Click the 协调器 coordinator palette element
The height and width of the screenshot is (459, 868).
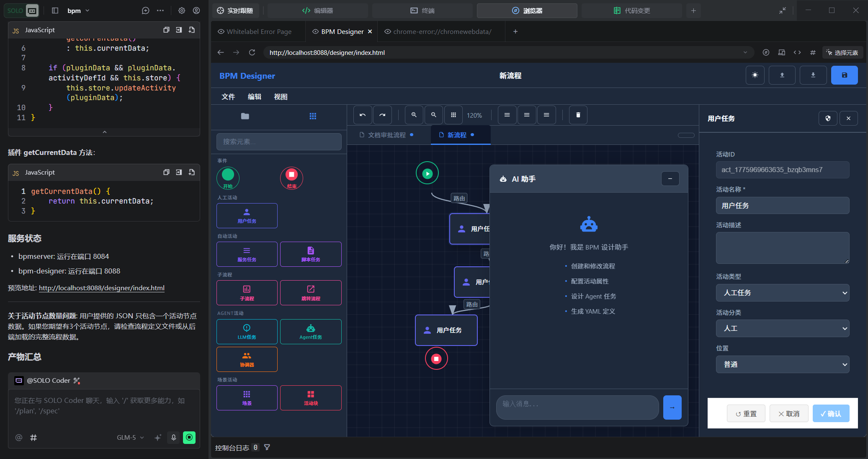click(x=247, y=359)
